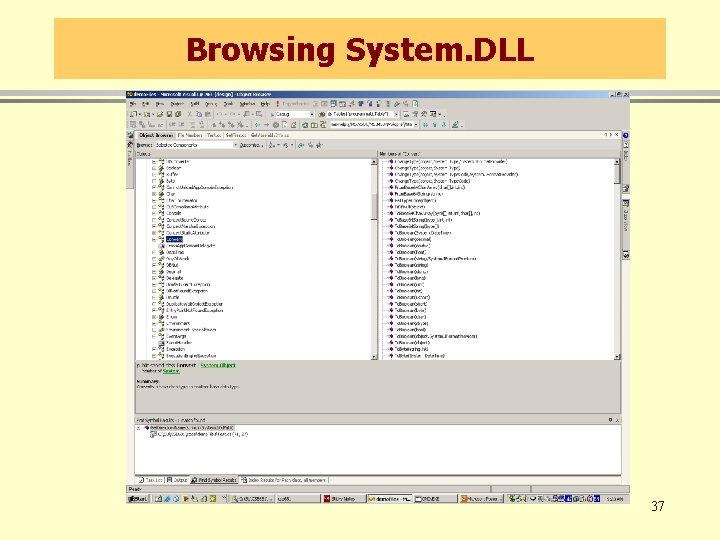Switch to the Find Symbol Results tab
Image resolution: width=720 pixels, height=540 pixels.
[x=214, y=480]
